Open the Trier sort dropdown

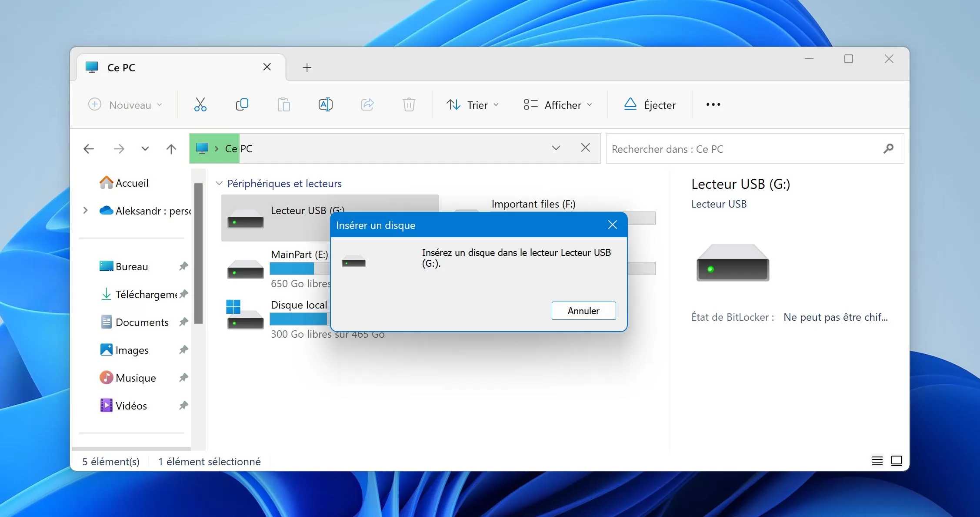[x=473, y=105]
